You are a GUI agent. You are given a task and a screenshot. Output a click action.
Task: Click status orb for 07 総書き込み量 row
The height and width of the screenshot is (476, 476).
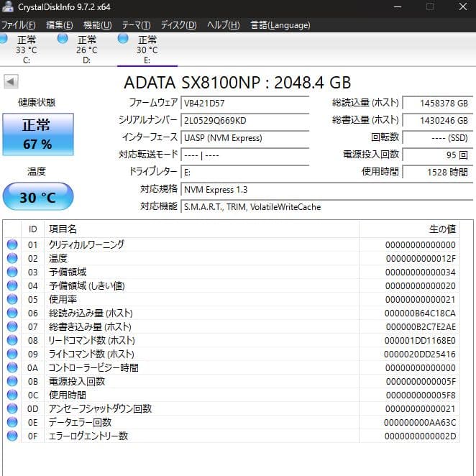(x=12, y=326)
